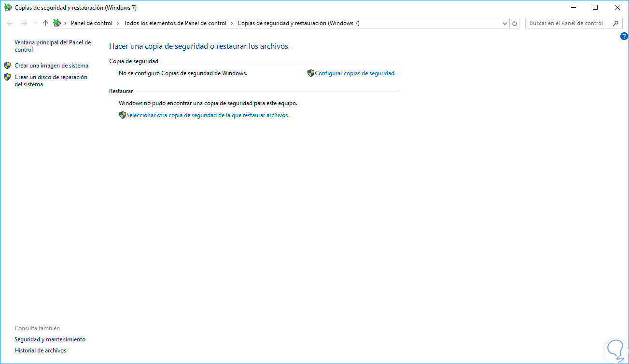This screenshot has width=629, height=364.
Task: Open Historial de archivos link
Action: pos(41,351)
